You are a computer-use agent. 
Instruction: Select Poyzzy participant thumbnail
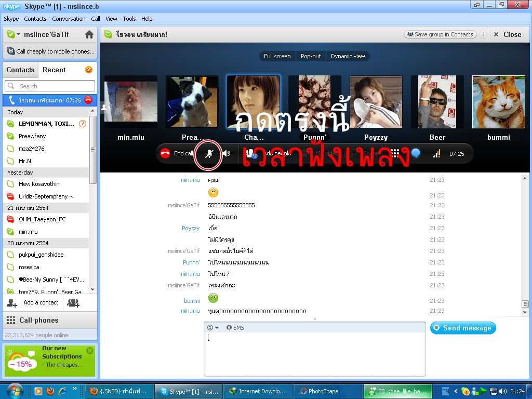[x=376, y=102]
